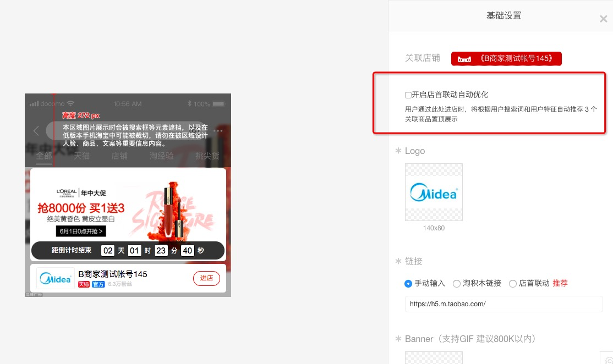613x364 pixels.
Task: Click the 用户通过此处进店时 description text
Action: (x=501, y=114)
